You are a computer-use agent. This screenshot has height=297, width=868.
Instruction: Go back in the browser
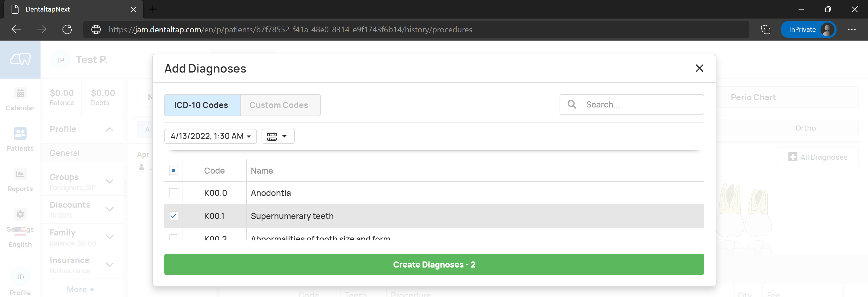(16, 29)
